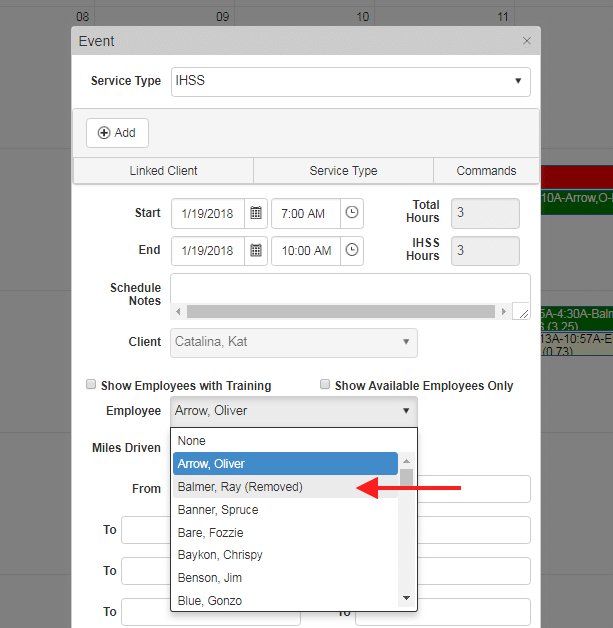
Task: Select Benson, Jim from employee list
Action: click(209, 578)
